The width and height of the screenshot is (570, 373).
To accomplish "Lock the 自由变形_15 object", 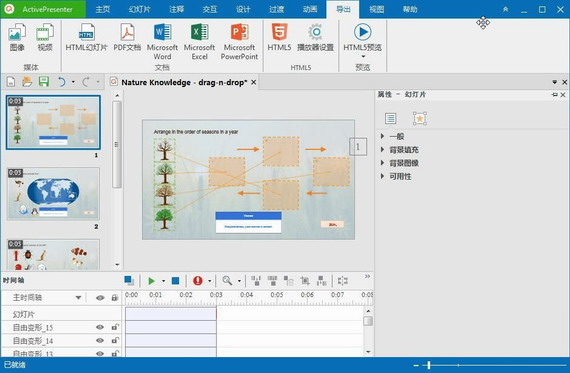I will pos(115,327).
